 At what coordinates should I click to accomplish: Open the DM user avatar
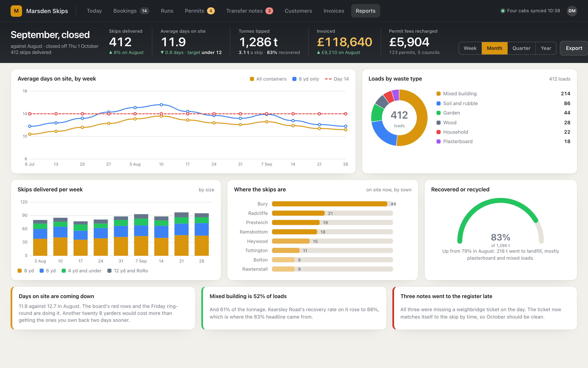pos(572,11)
